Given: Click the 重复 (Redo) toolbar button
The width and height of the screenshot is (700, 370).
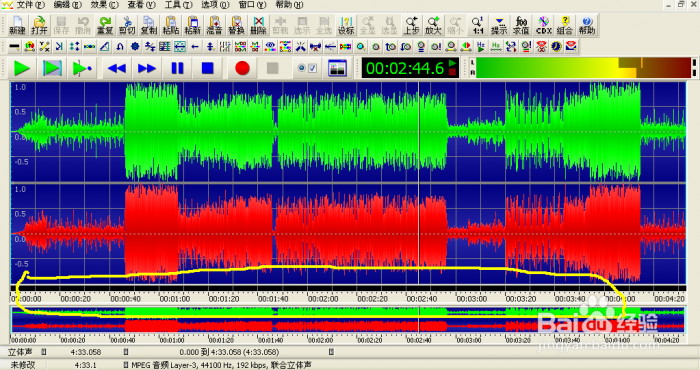Looking at the screenshot, I should [x=104, y=25].
